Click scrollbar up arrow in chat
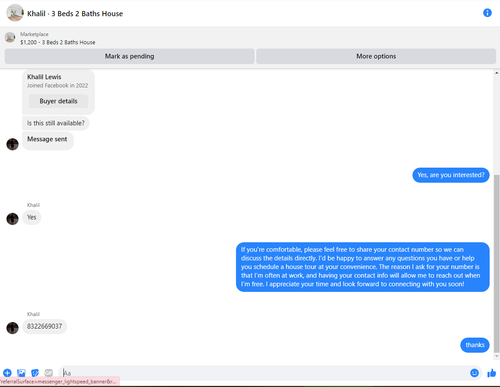This screenshot has width=500, height=387. click(497, 73)
